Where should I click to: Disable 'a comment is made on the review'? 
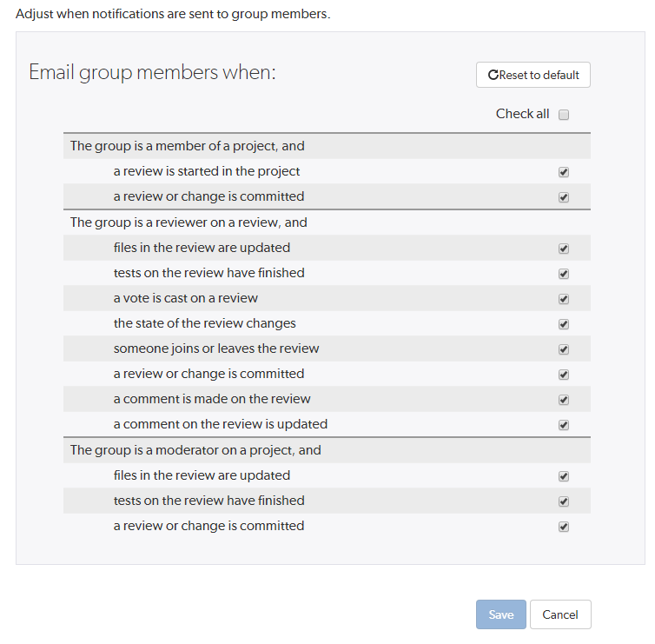[564, 400]
